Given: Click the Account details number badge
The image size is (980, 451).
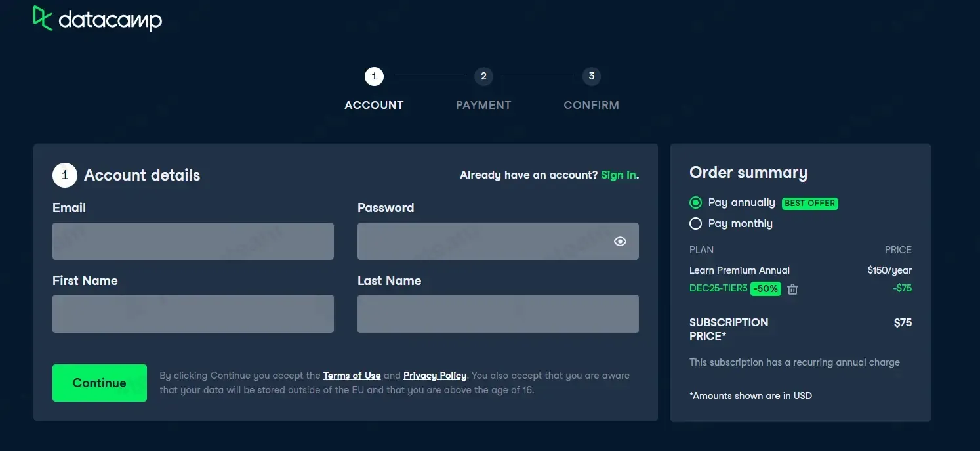Looking at the screenshot, I should [x=65, y=175].
